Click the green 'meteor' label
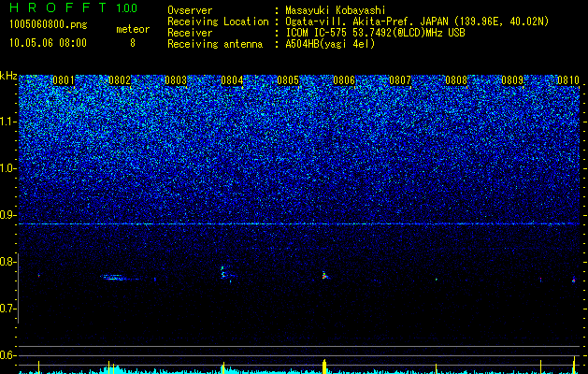Screen dimensions: 588x374 pos(133,29)
